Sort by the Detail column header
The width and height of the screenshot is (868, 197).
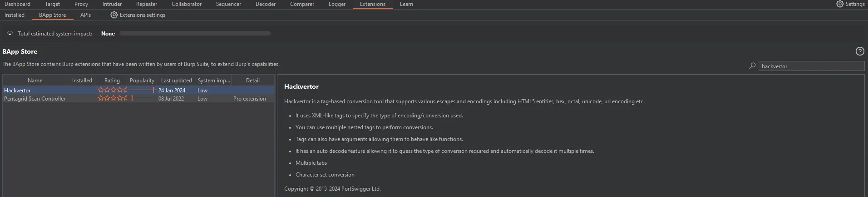click(253, 81)
